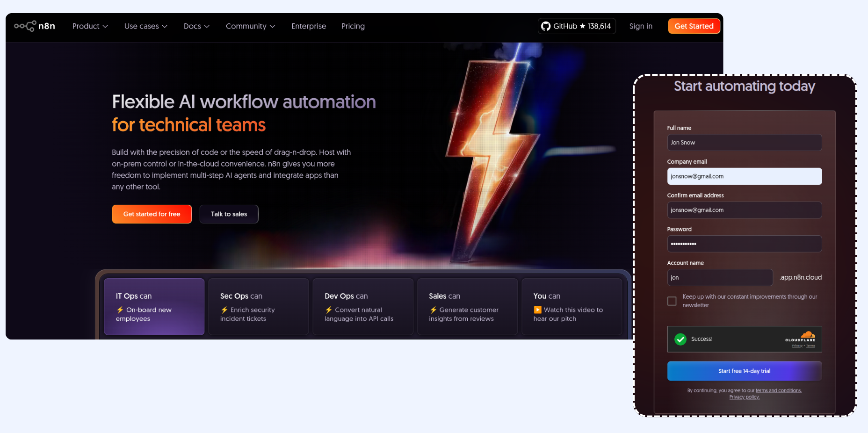The width and height of the screenshot is (868, 433).
Task: Open GitHub repository with 138,614 stars
Action: tap(577, 26)
